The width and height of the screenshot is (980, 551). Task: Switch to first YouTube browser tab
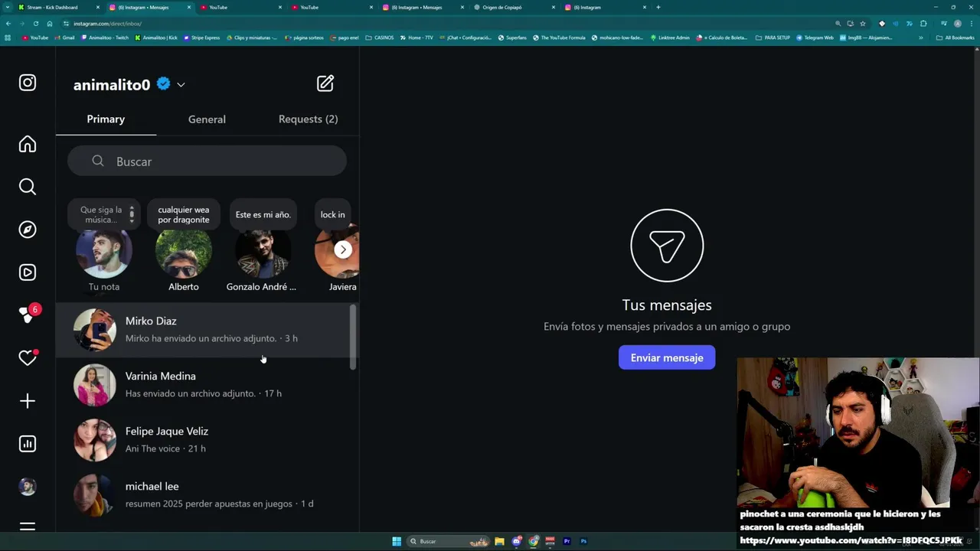click(x=239, y=7)
